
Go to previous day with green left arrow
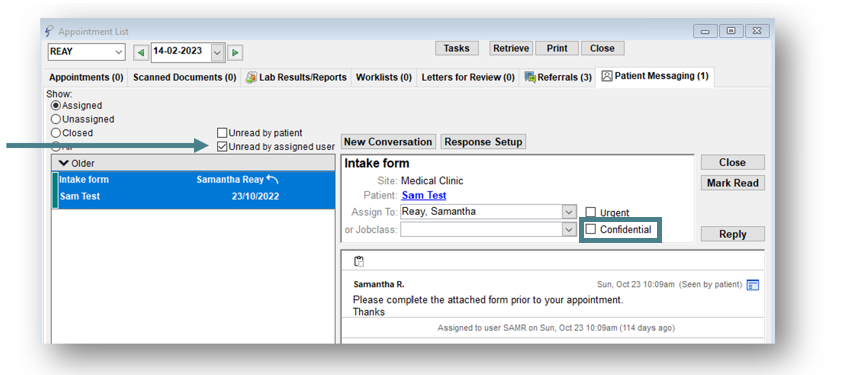click(x=141, y=52)
